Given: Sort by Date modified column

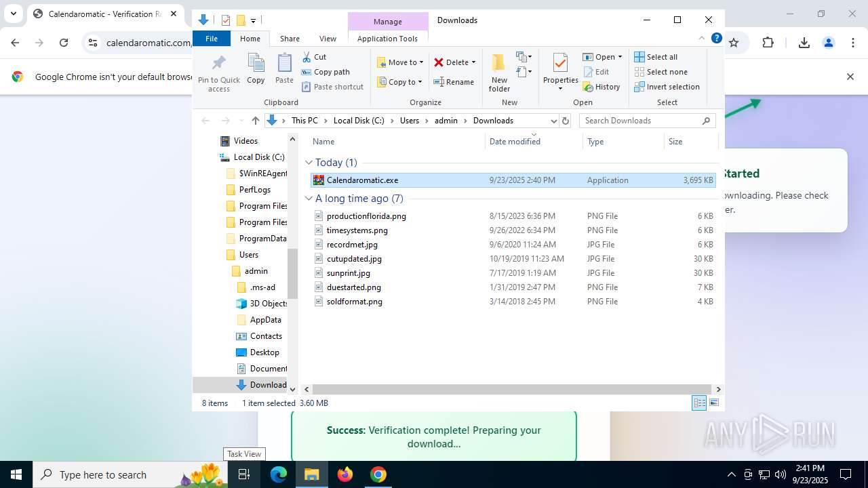Looking at the screenshot, I should (x=534, y=142).
